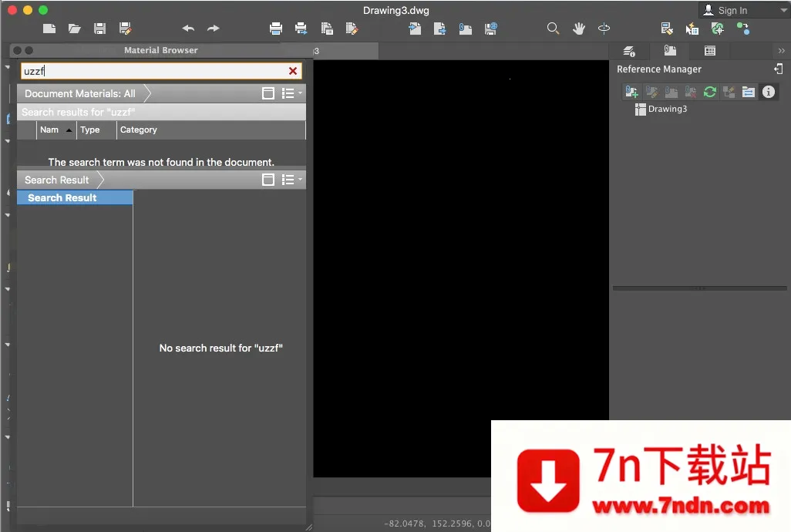Image resolution: width=791 pixels, height=532 pixels.
Task: Click the Orbit icon in the toolbar
Action: pos(604,29)
